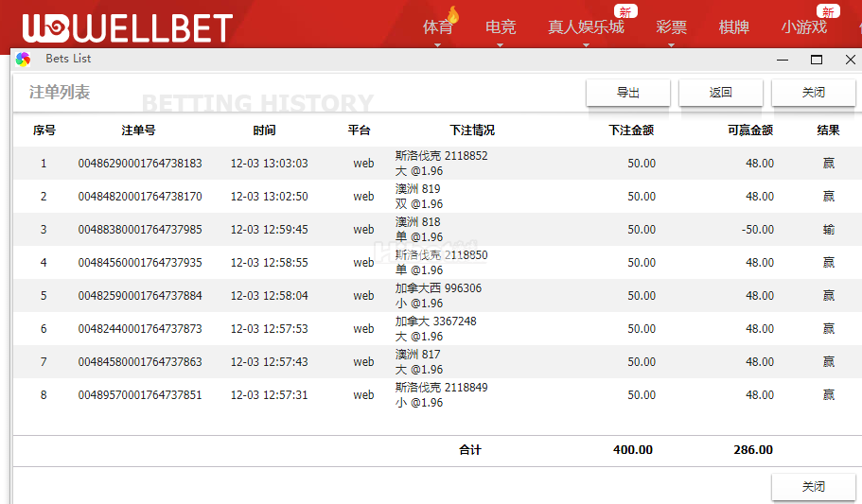Click the WELLBET logo
This screenshot has height=504, width=862.
coord(127,28)
